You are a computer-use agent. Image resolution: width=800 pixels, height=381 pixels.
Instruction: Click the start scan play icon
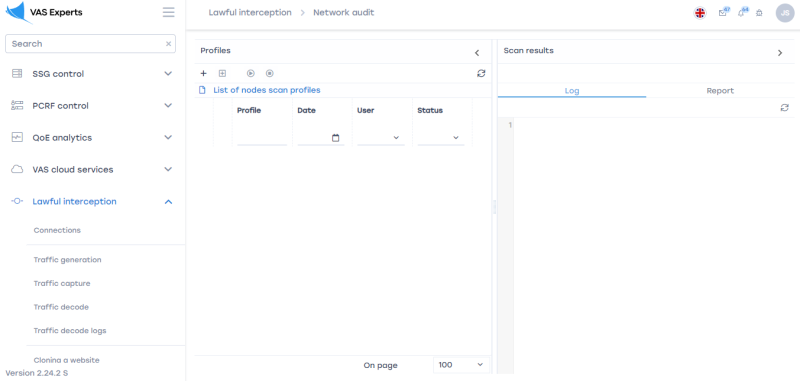pyautogui.click(x=251, y=73)
